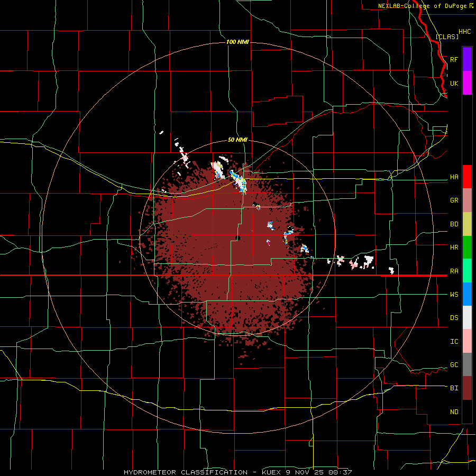Click the GR legend label
The height and width of the screenshot is (476, 476).
click(454, 200)
